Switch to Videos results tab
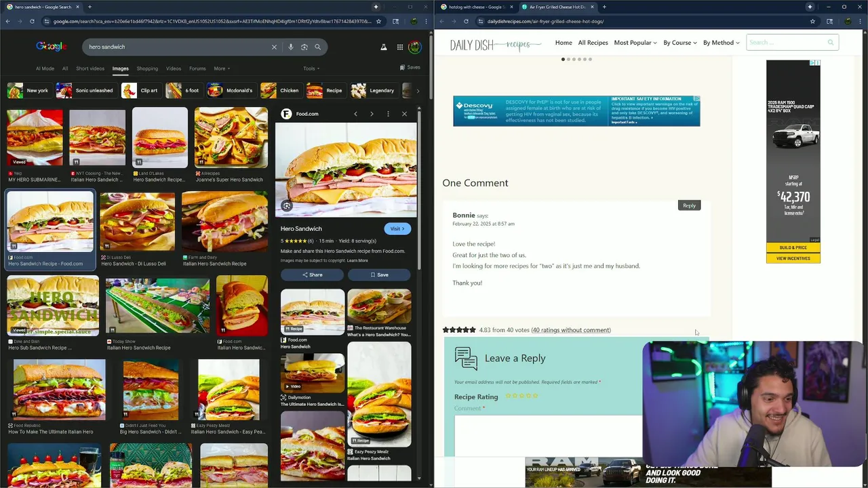Screen dimensions: 868x488 174,68
